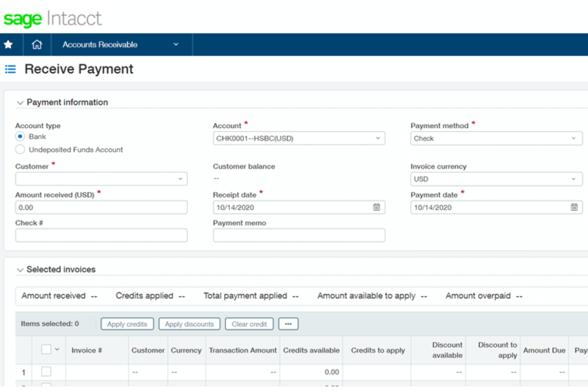Open the more actions ellipsis button
588x392 pixels.
[288, 324]
